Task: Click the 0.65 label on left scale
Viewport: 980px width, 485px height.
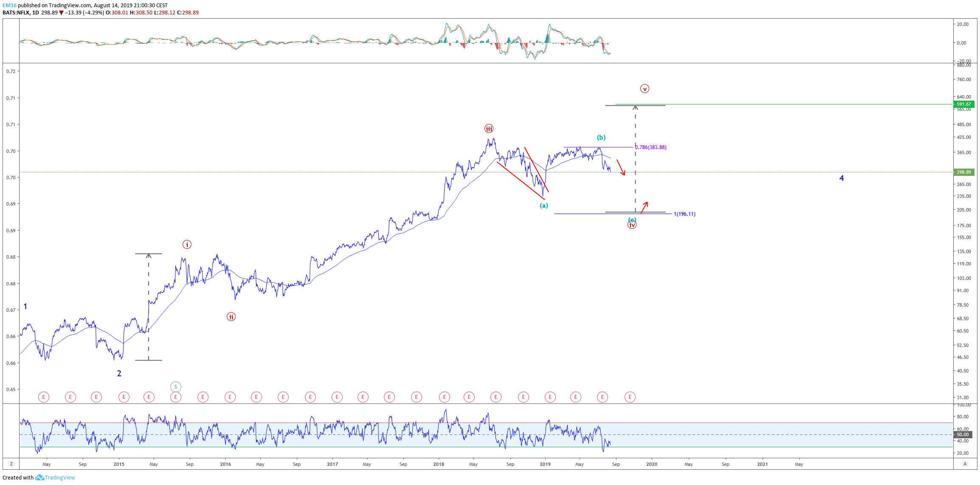Action: point(11,389)
